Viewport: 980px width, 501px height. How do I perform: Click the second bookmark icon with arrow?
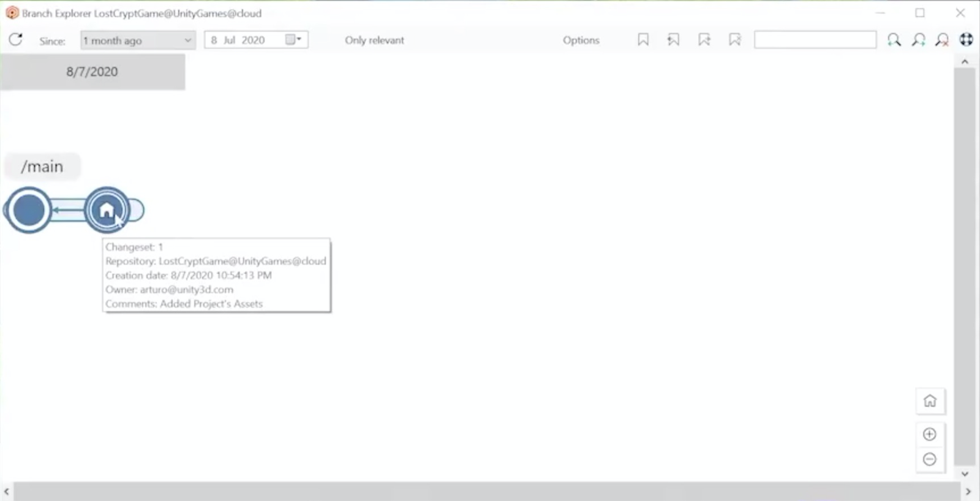pos(673,40)
